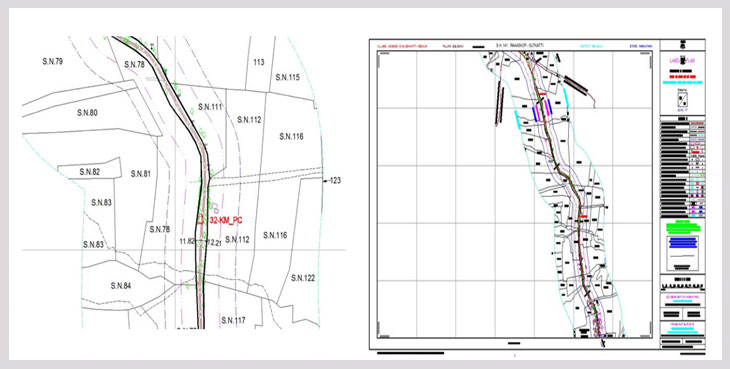Click the S.N.117 plot label

click(x=233, y=320)
